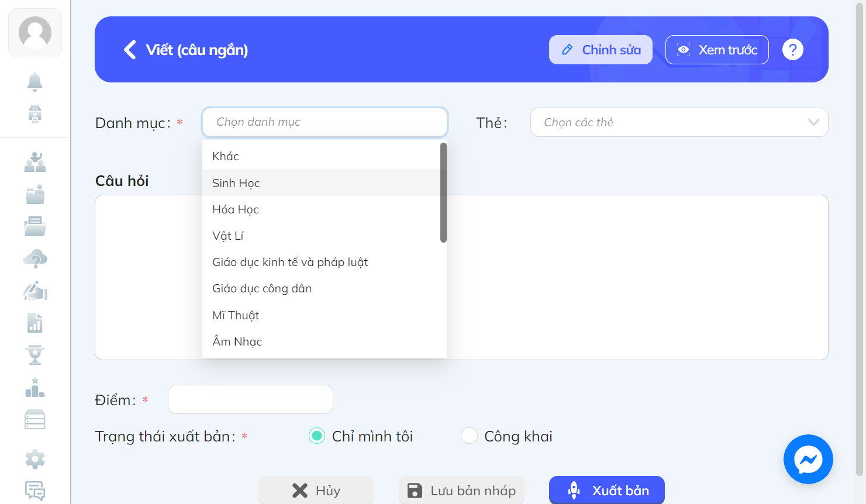Open the leaderboard podium icon in sidebar

[35, 387]
